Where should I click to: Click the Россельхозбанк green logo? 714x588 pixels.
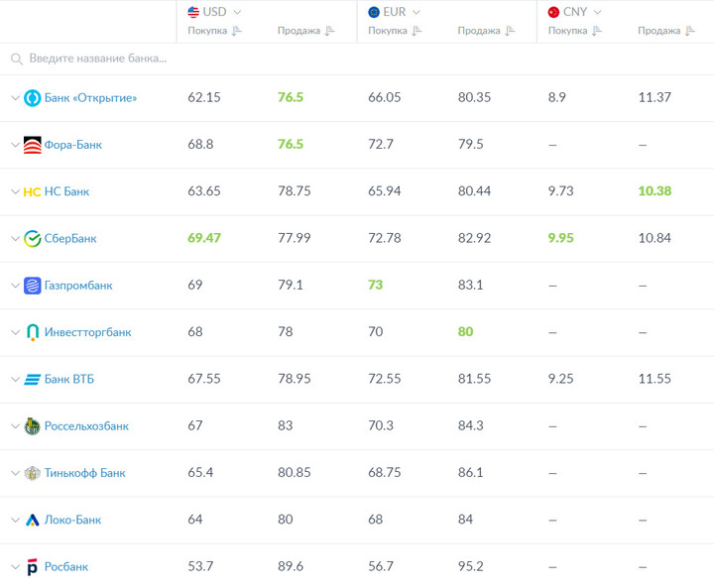(x=33, y=426)
